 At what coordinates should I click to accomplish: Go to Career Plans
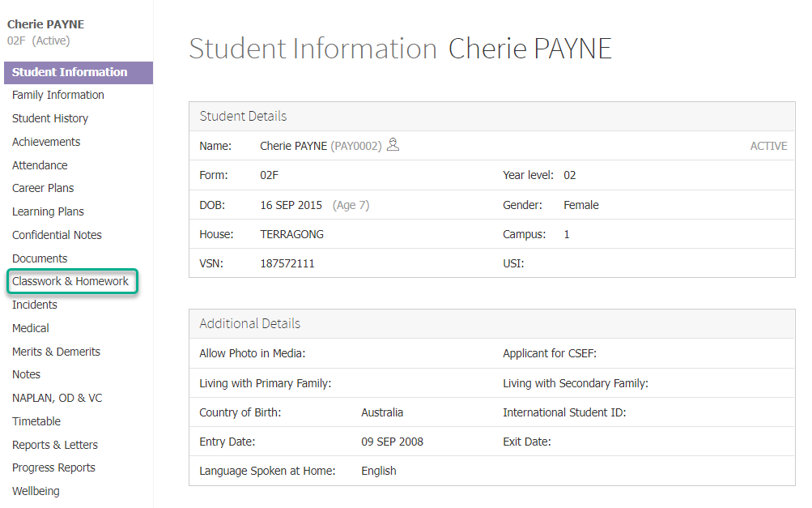pos(42,187)
